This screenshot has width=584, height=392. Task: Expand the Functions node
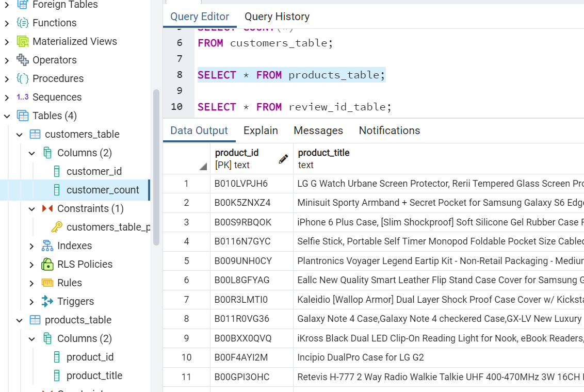[7, 23]
